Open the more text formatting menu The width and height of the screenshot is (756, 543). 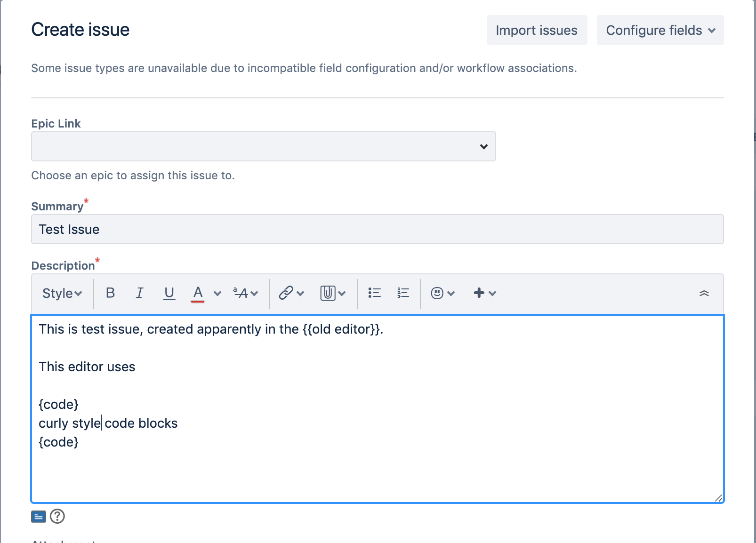click(x=246, y=293)
